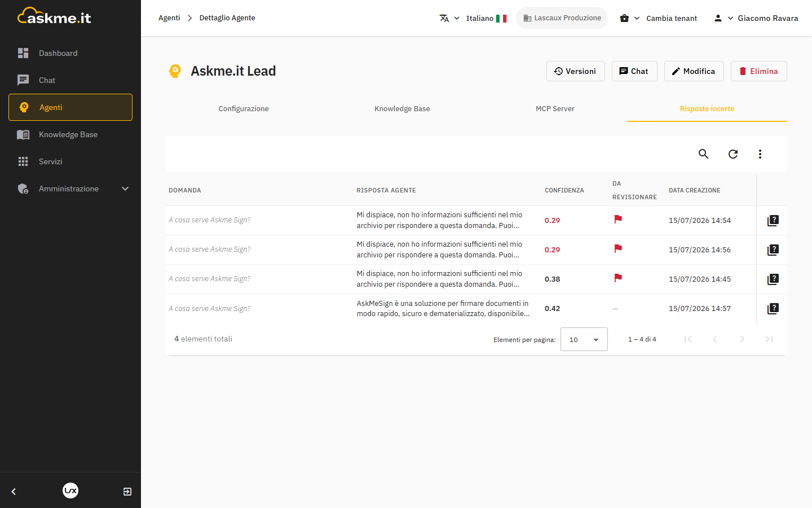Viewport: 812px width, 508px height.
Task: Open the Giacomo Ravara user menu
Action: point(756,18)
